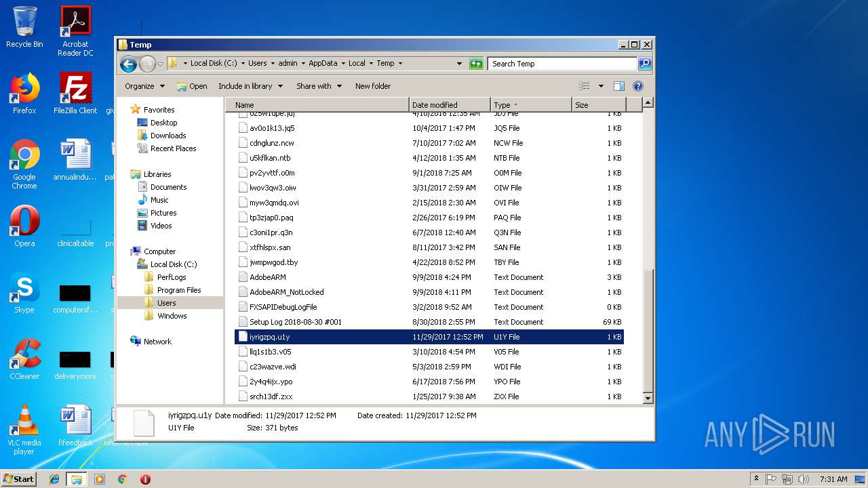
Task: Open Skype desktop shortcut
Action: coord(24,293)
